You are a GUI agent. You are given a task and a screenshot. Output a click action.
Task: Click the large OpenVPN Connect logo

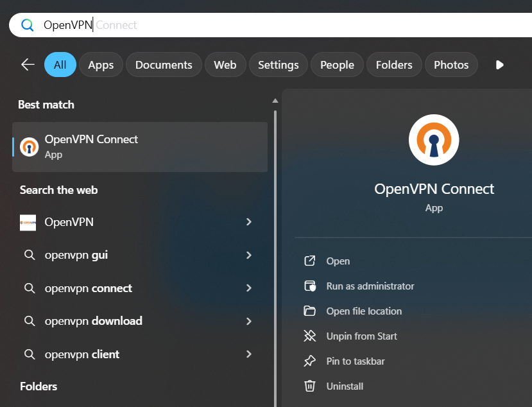(x=434, y=140)
